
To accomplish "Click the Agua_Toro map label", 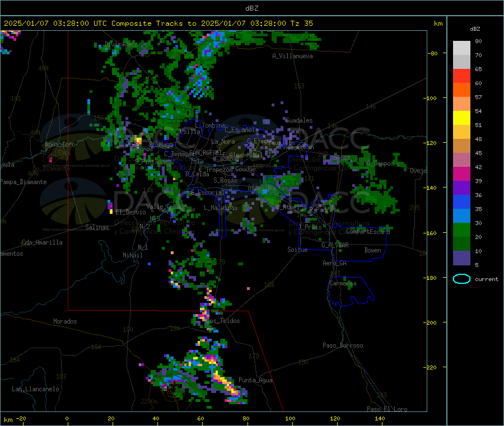I will pos(60,144).
